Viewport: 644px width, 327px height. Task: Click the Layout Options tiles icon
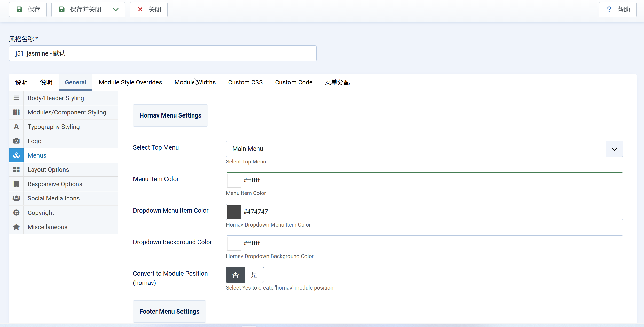[16, 170]
